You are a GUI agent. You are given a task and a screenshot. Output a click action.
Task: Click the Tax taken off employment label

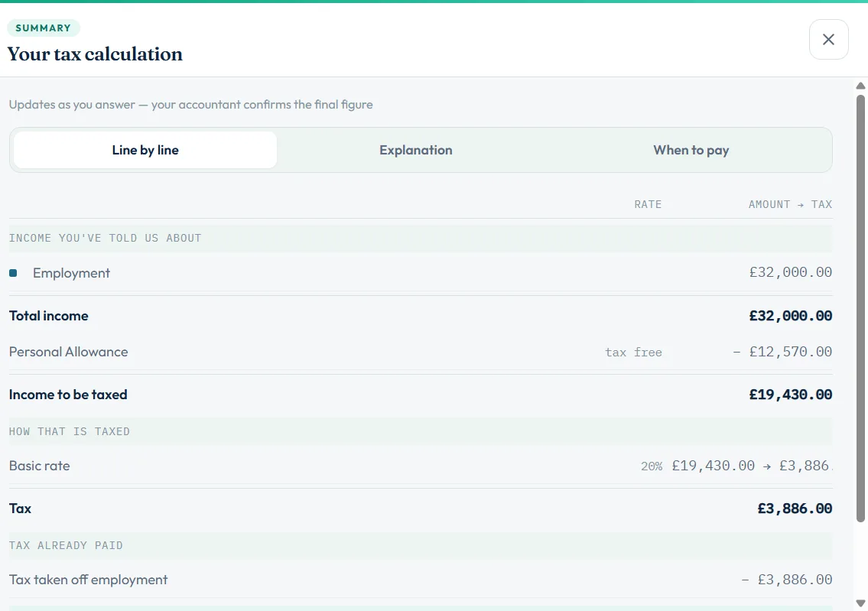click(88, 580)
